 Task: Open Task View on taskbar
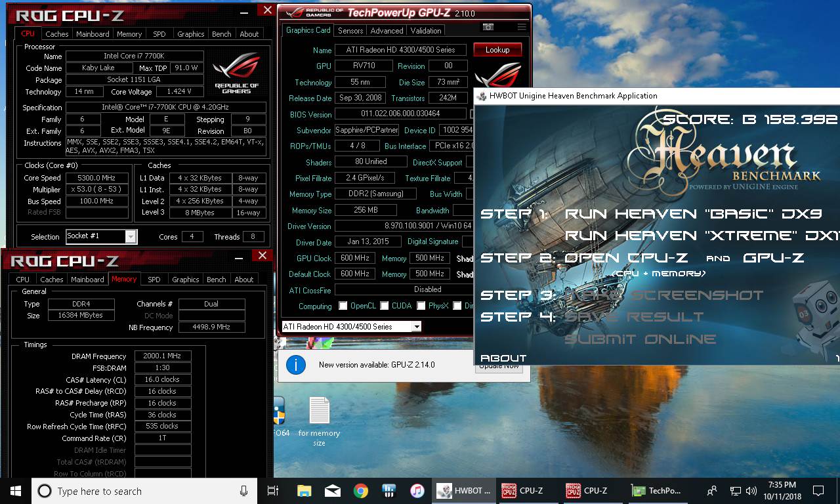[273, 491]
